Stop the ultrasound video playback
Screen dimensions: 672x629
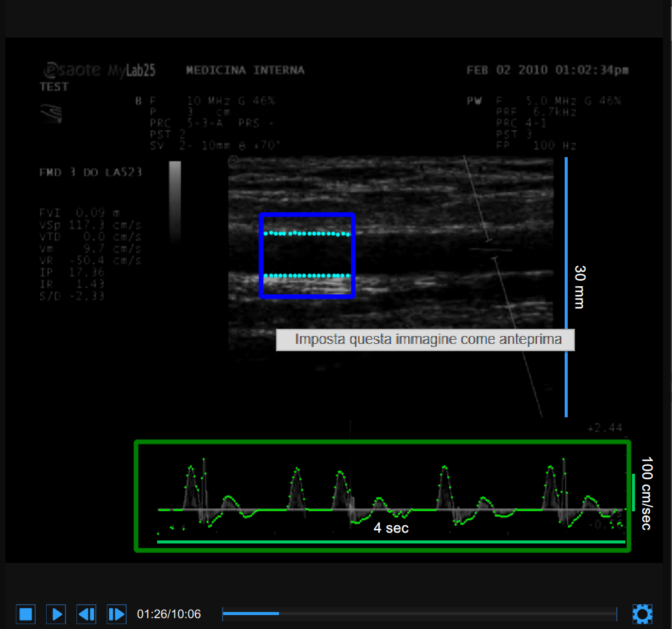pos(25,614)
